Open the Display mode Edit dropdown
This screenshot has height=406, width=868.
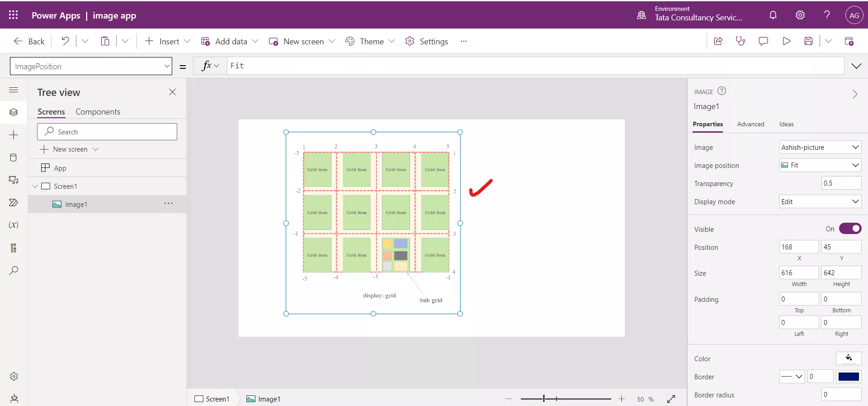820,201
